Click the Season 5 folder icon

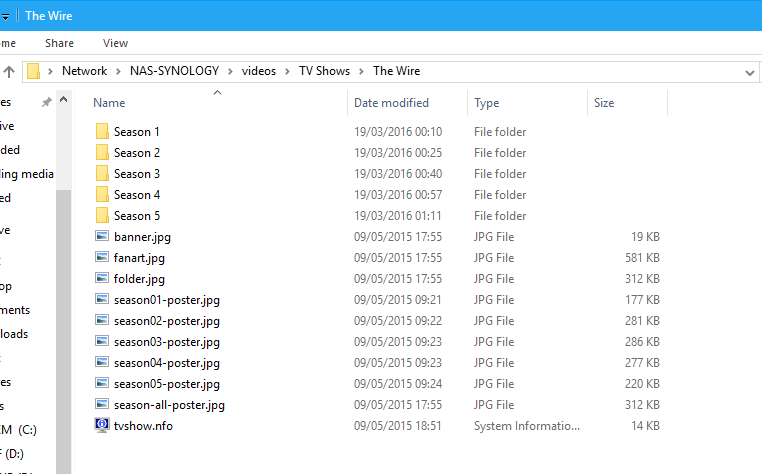click(102, 215)
